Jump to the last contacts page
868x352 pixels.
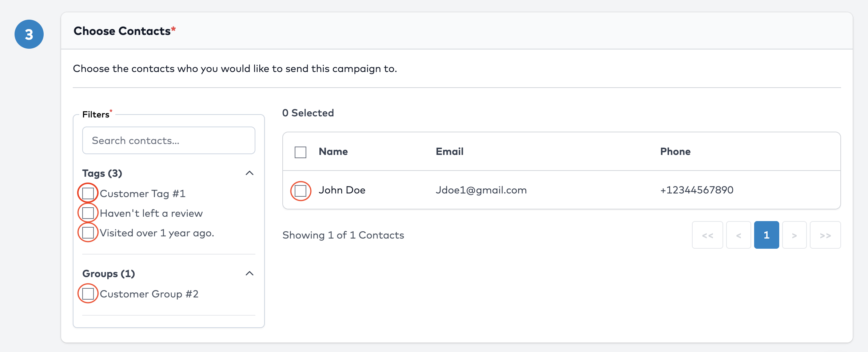tap(825, 235)
